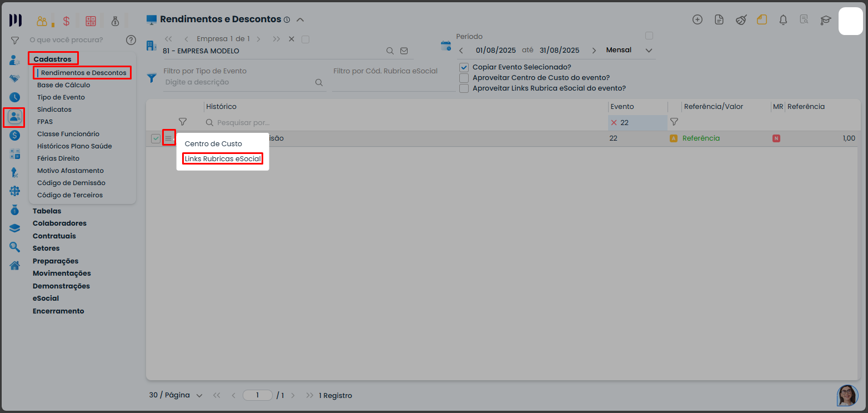The height and width of the screenshot is (413, 868).
Task: Open Sindicatos in Cadastros menu
Action: pos(54,110)
